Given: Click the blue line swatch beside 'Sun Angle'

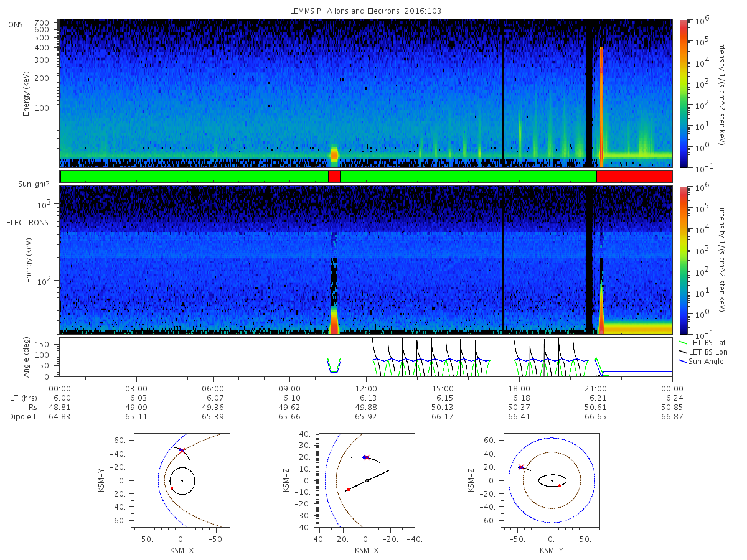Looking at the screenshot, I should (683, 361).
